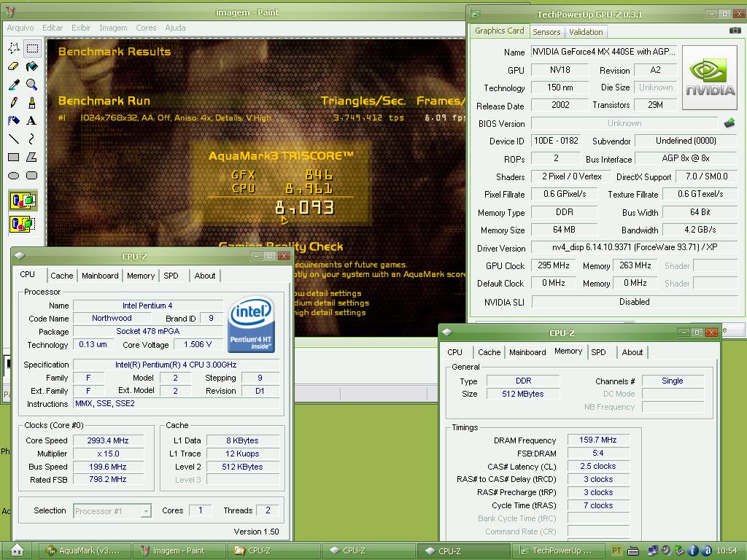This screenshot has width=747, height=560.
Task: Select the Curve tool in Paint
Action: tap(32, 139)
